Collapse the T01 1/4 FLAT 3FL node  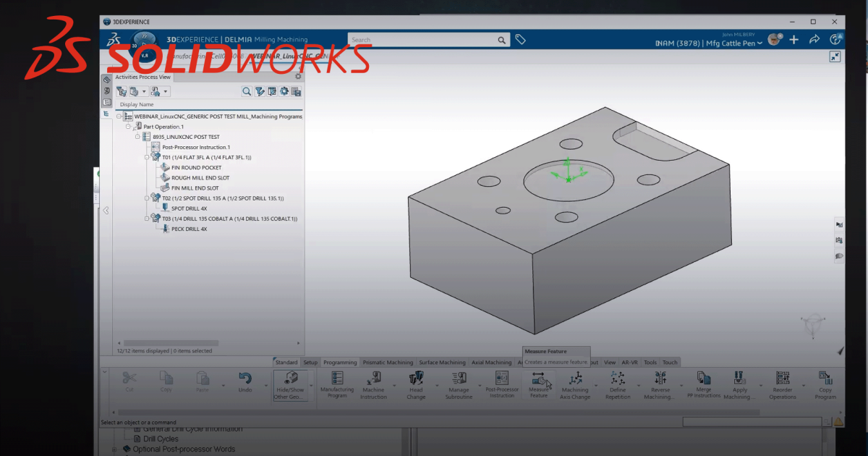pyautogui.click(x=146, y=157)
